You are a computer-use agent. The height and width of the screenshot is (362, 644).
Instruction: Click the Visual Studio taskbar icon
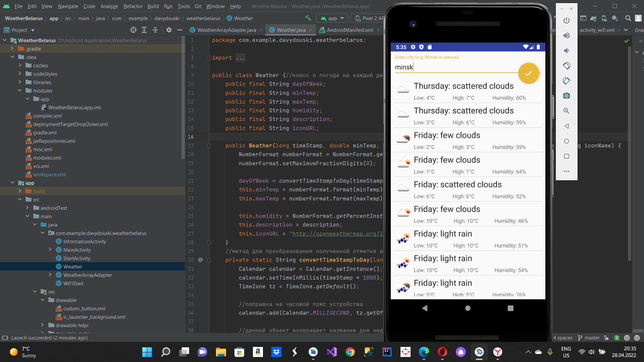331,352
